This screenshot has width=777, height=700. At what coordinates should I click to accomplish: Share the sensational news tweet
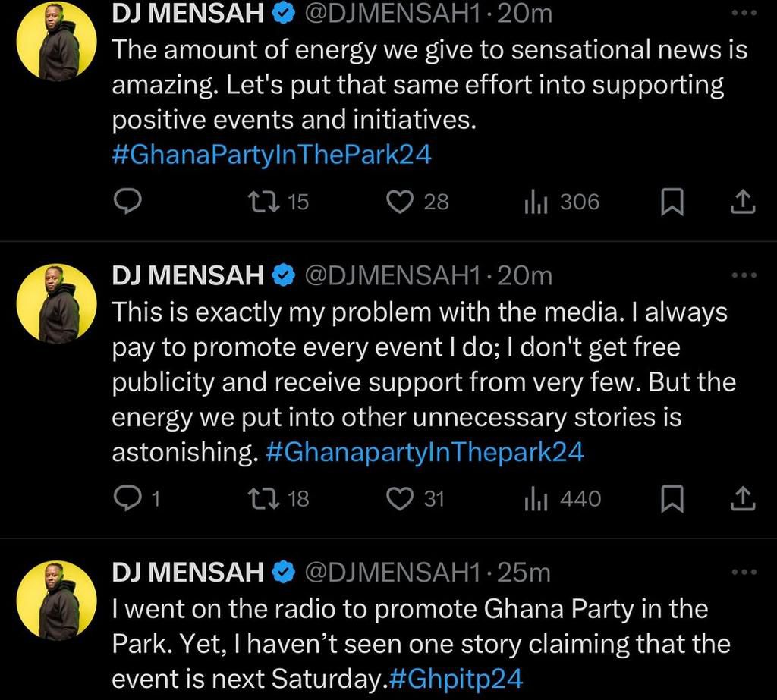[743, 202]
